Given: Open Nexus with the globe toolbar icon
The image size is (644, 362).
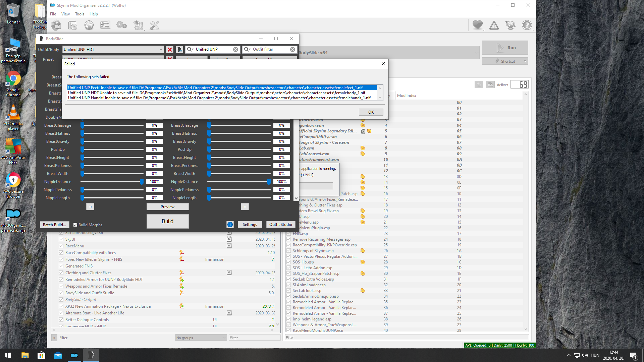Looking at the screenshot, I should click(x=89, y=25).
